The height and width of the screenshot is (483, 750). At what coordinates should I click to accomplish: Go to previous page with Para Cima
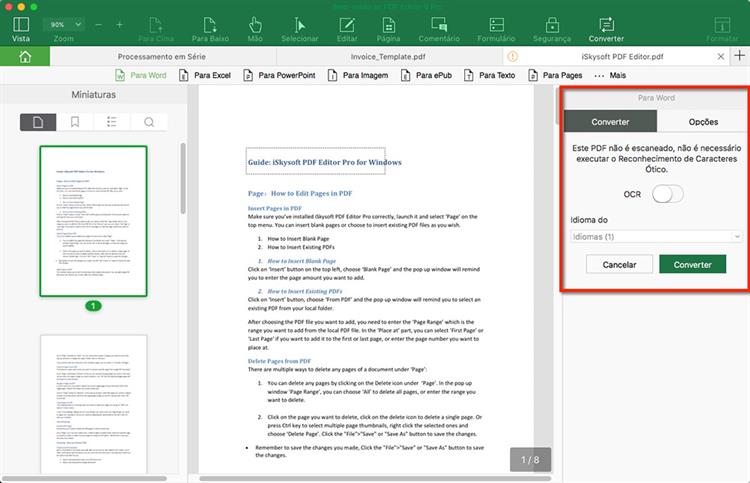tap(156, 29)
